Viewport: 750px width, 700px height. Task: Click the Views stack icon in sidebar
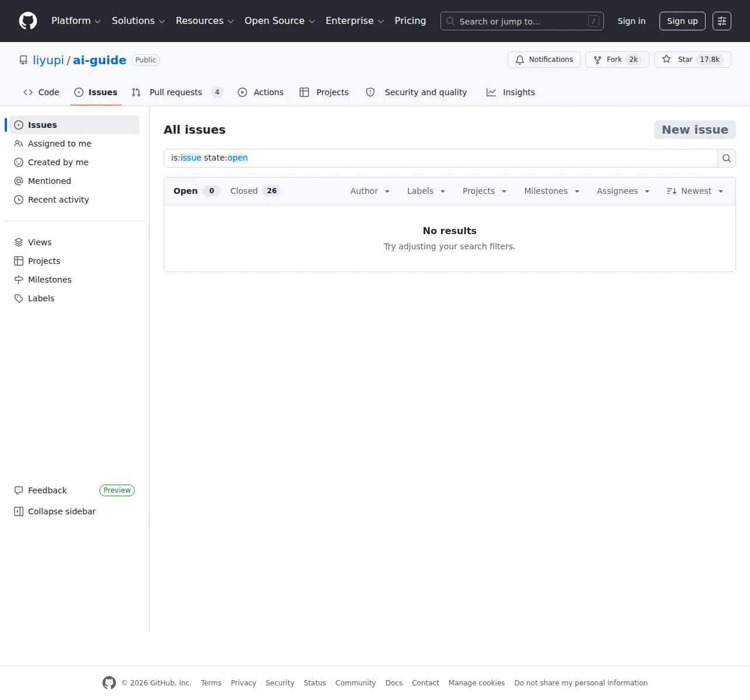(x=19, y=242)
